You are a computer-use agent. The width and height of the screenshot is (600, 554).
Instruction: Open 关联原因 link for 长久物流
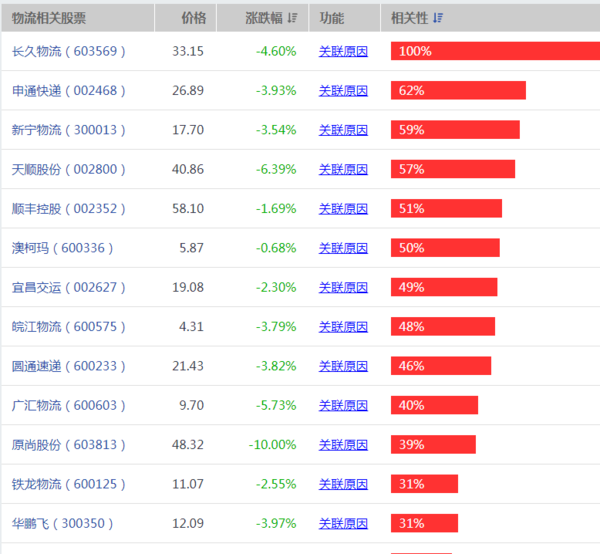pos(343,51)
